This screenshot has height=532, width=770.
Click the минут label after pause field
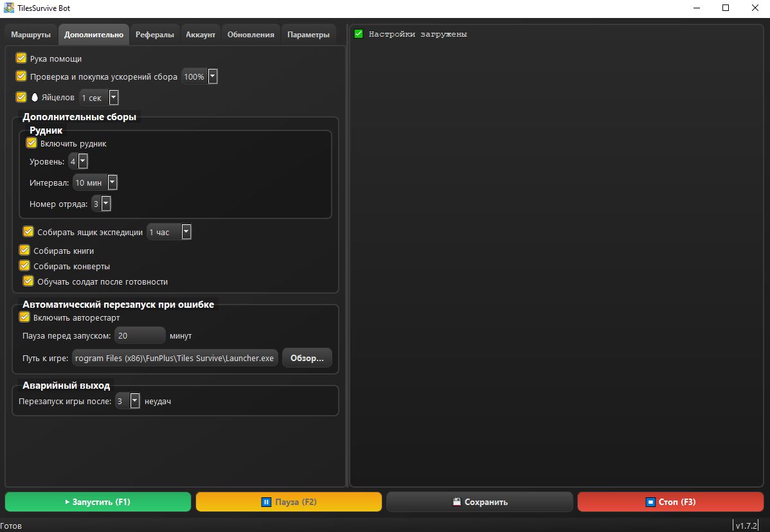pos(181,335)
